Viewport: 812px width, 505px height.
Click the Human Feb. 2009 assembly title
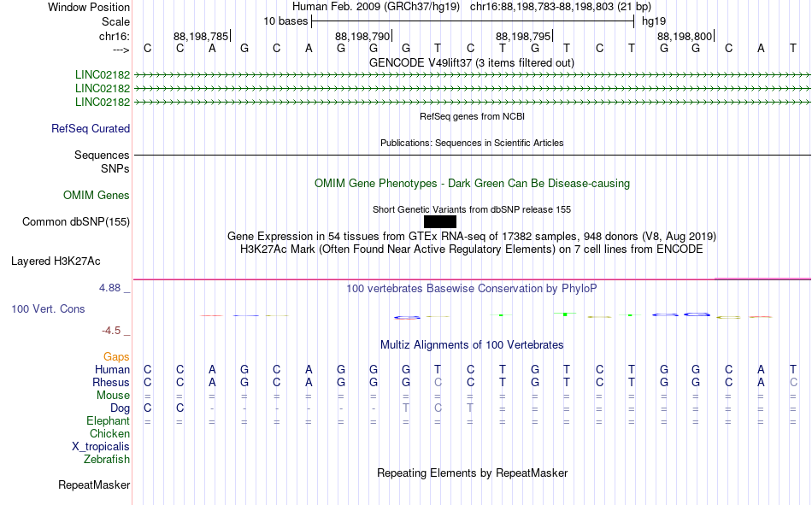376,7
